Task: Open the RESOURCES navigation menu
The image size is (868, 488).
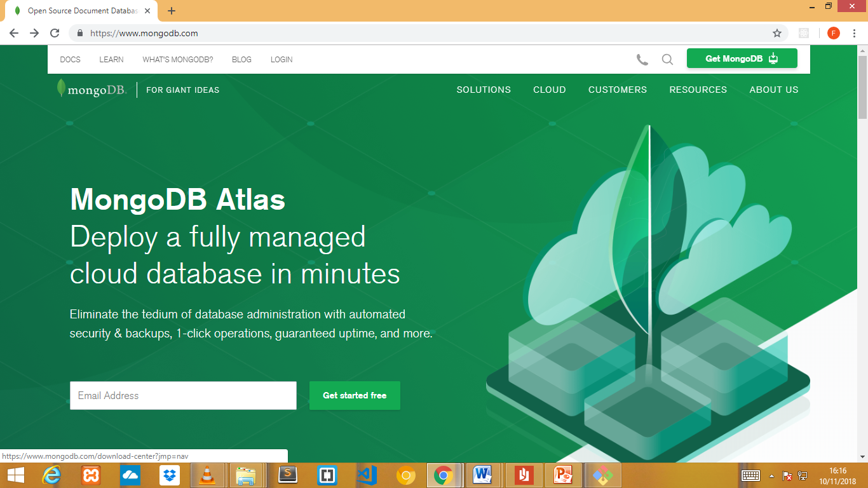Action: pyautogui.click(x=698, y=90)
